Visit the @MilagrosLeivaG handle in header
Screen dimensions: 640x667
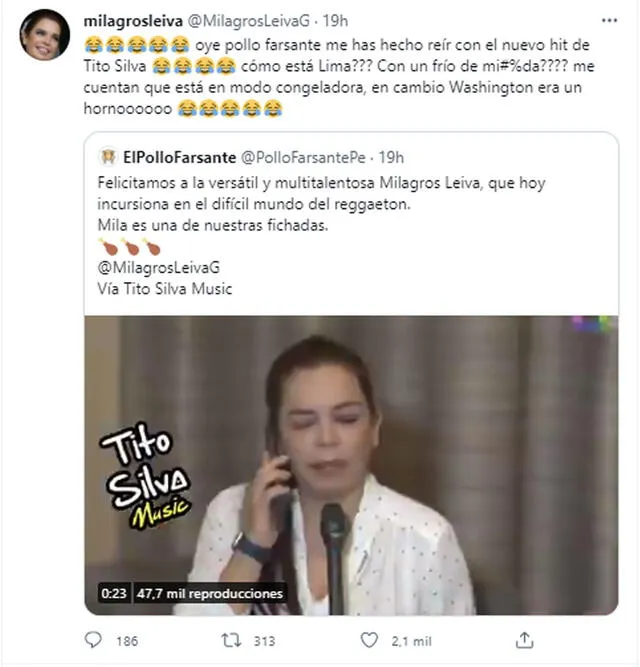coord(248,21)
